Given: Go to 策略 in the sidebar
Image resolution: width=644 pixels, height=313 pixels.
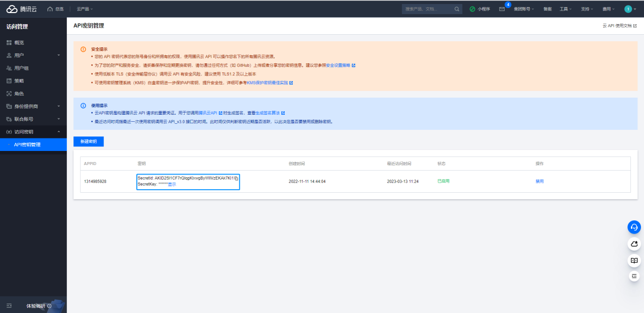Looking at the screenshot, I should click(19, 81).
